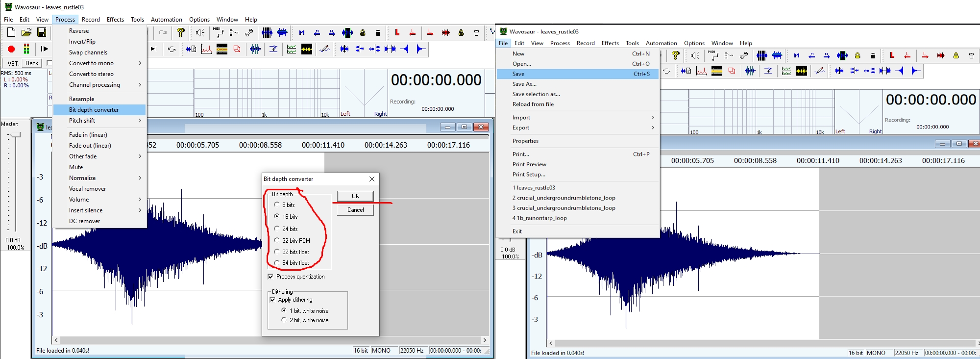The width and height of the screenshot is (980, 359).
Task: Disable the Apply dithering checkbox
Action: pyautogui.click(x=272, y=300)
